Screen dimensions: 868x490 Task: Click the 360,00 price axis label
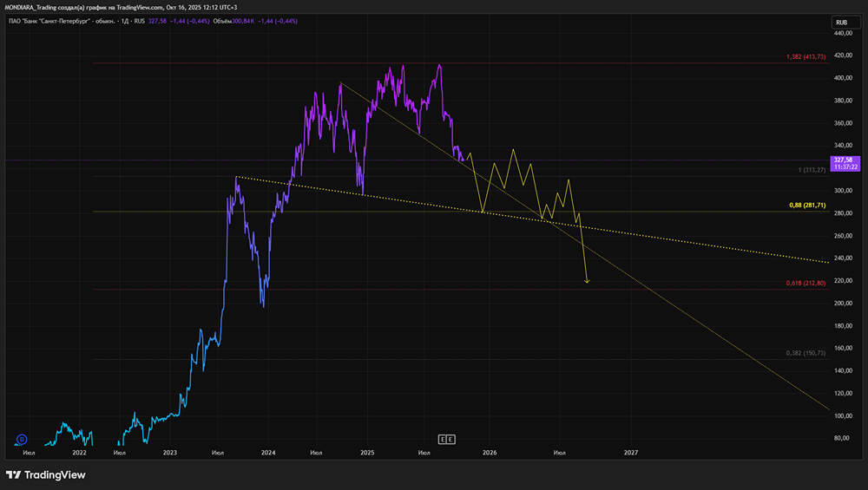(x=843, y=123)
